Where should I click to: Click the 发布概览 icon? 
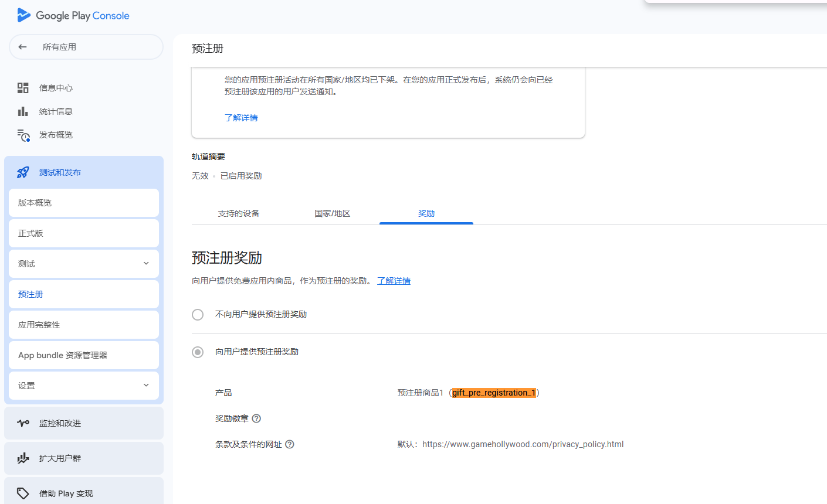point(23,135)
